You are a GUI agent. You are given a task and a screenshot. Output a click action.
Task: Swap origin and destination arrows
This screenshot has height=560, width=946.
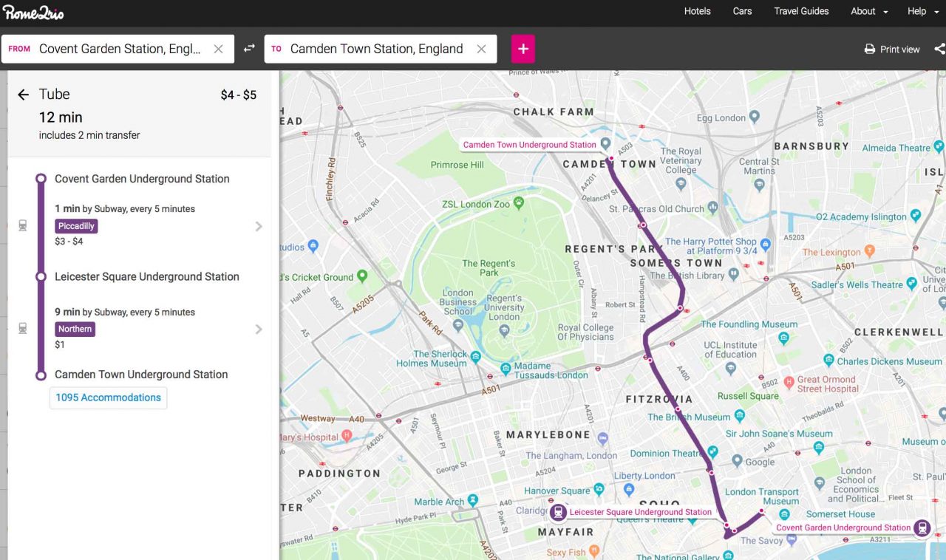tap(249, 49)
